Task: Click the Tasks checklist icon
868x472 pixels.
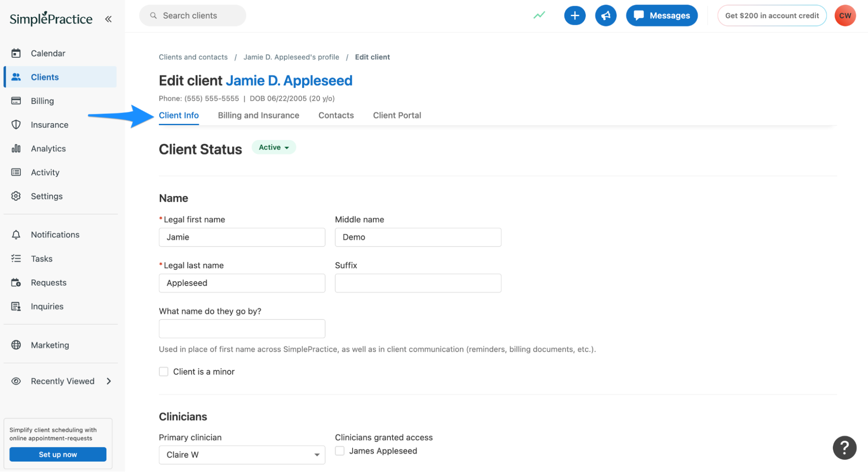Action: point(16,259)
